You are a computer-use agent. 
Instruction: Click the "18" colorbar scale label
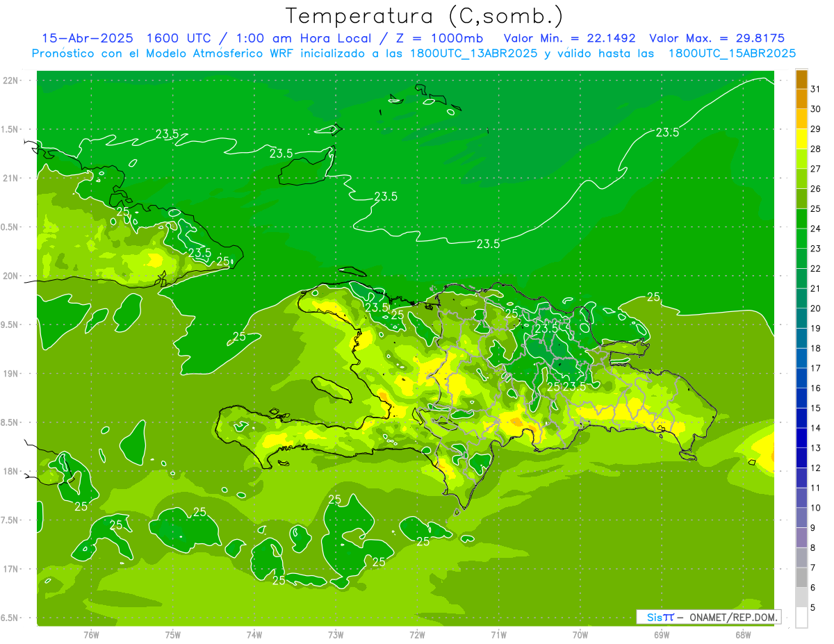[x=815, y=349]
